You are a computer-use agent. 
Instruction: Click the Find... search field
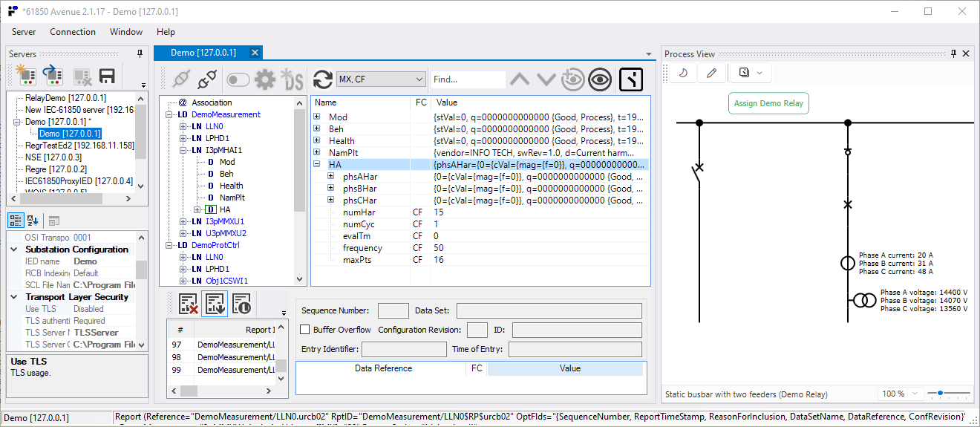tap(468, 79)
